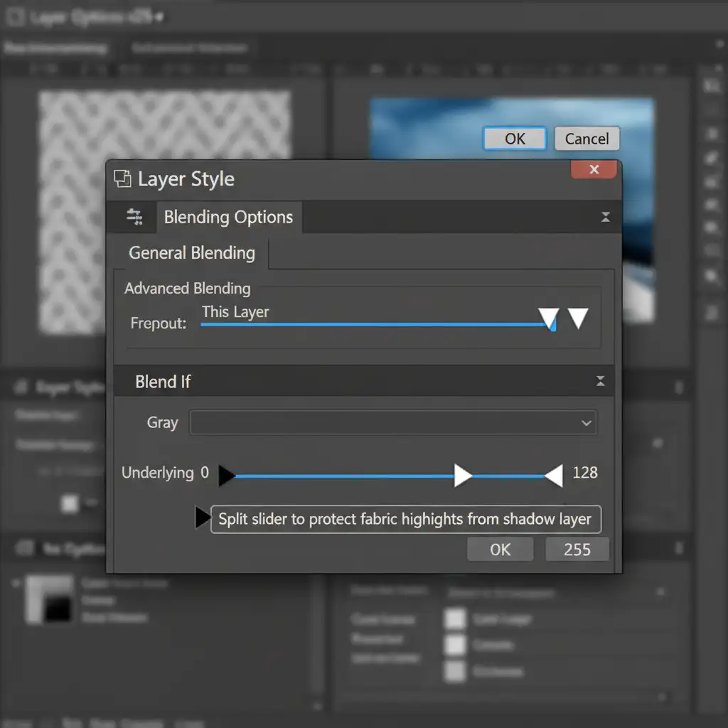Screen dimensions: 728x728
Task: Toggle the top checkbox in bottom-right panel
Action: [454, 619]
